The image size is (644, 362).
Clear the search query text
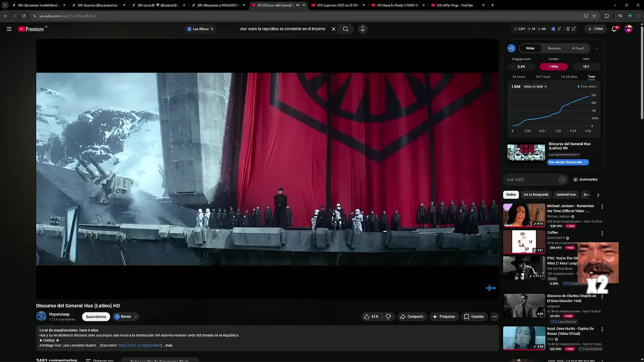click(x=333, y=29)
